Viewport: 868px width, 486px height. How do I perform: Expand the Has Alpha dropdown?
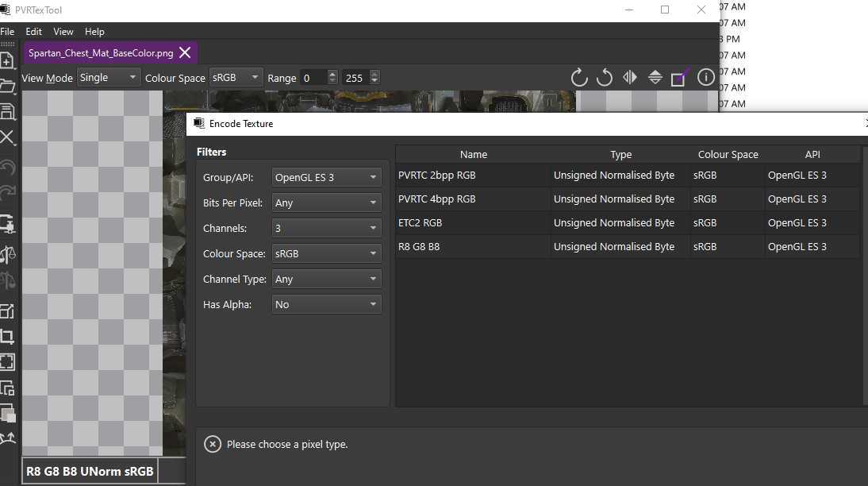point(326,305)
